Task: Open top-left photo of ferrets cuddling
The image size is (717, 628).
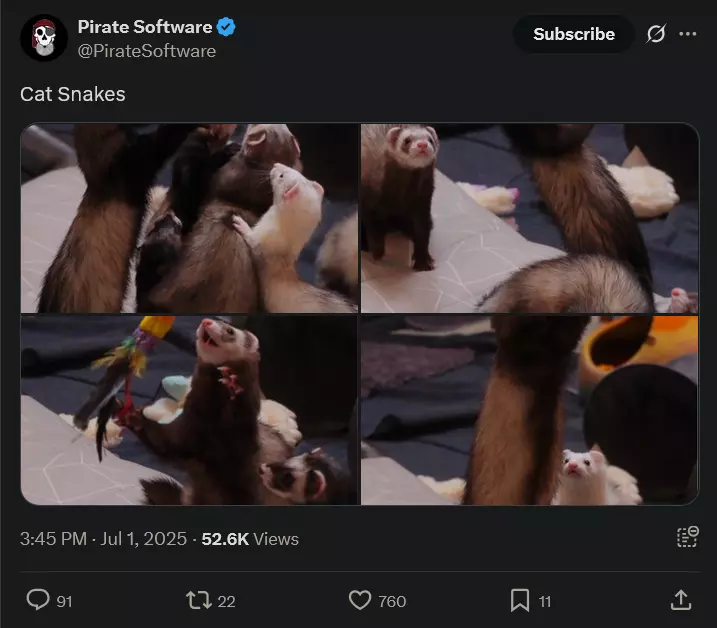Action: (189, 218)
